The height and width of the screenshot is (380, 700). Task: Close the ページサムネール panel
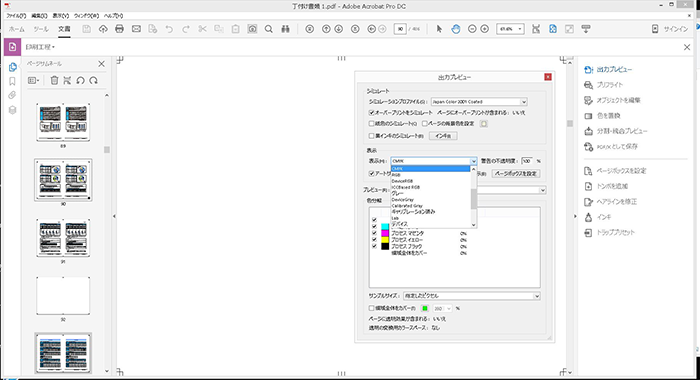pos(101,64)
